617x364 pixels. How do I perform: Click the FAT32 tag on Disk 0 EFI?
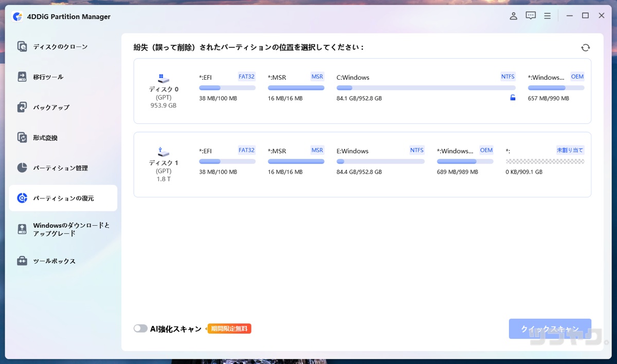246,77
